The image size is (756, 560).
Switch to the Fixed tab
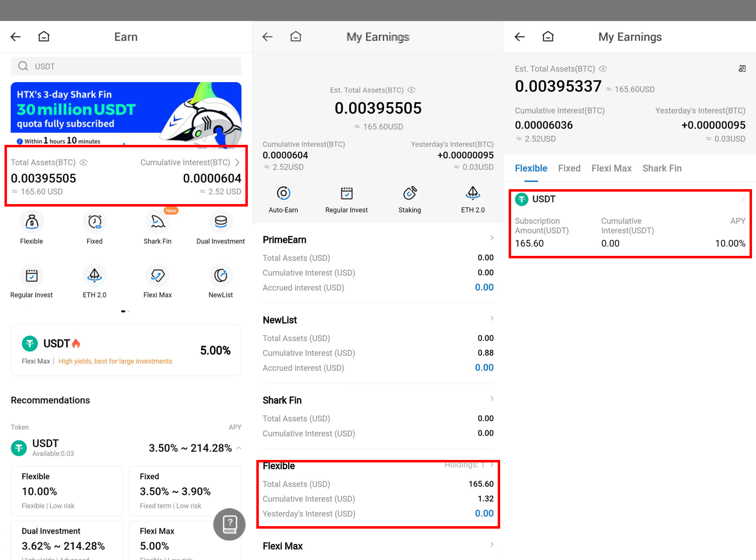click(569, 168)
